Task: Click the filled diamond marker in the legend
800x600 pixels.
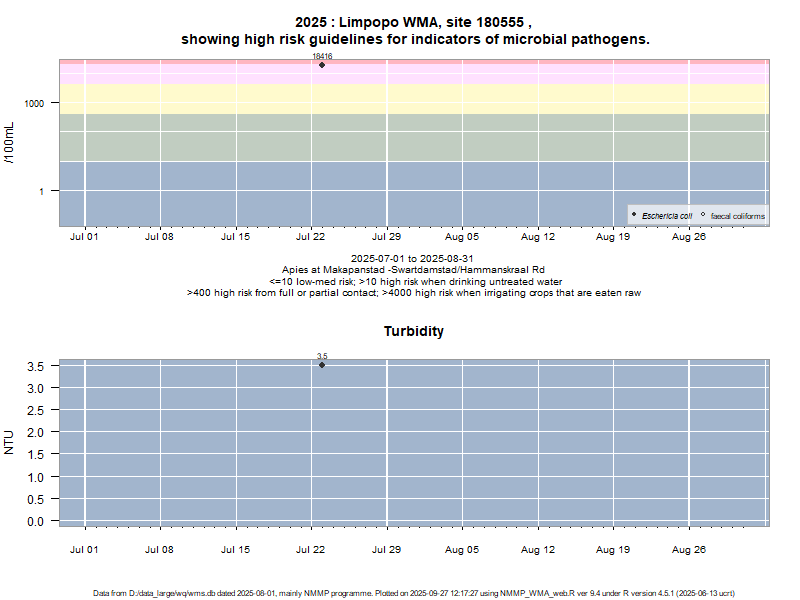Action: [x=634, y=215]
